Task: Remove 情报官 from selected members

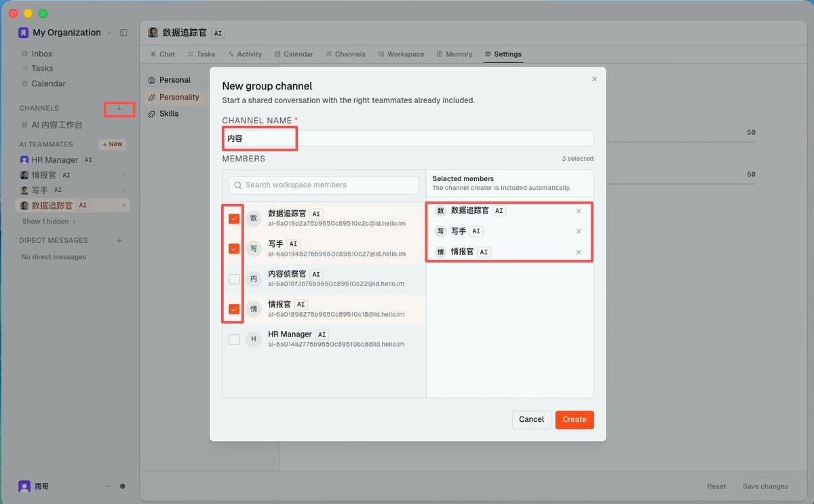Action: 579,252
